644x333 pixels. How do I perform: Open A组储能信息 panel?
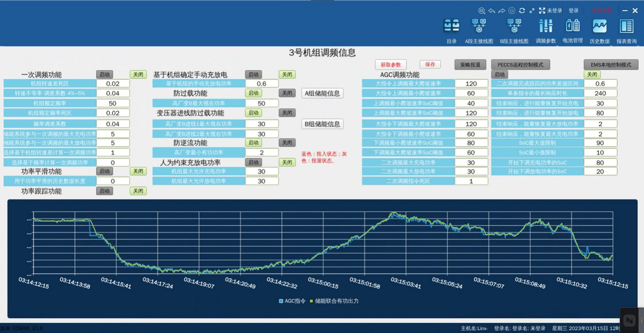(322, 93)
